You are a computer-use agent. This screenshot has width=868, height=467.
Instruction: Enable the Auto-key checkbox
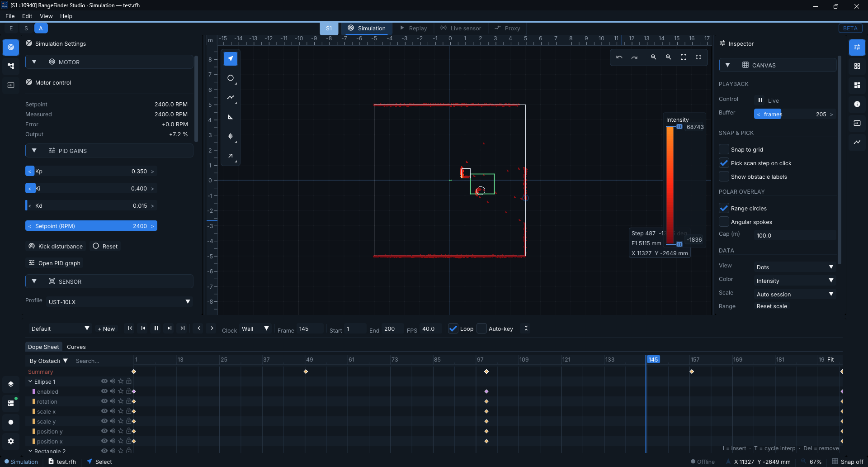(x=482, y=329)
